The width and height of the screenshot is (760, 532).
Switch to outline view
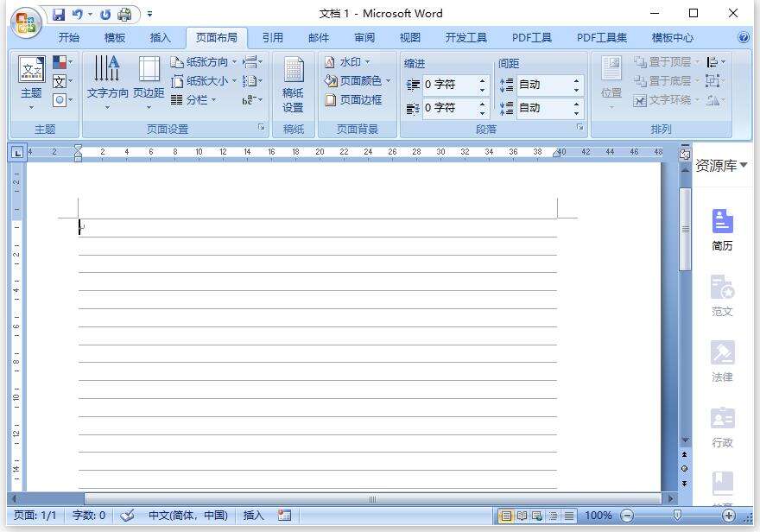[x=553, y=516]
